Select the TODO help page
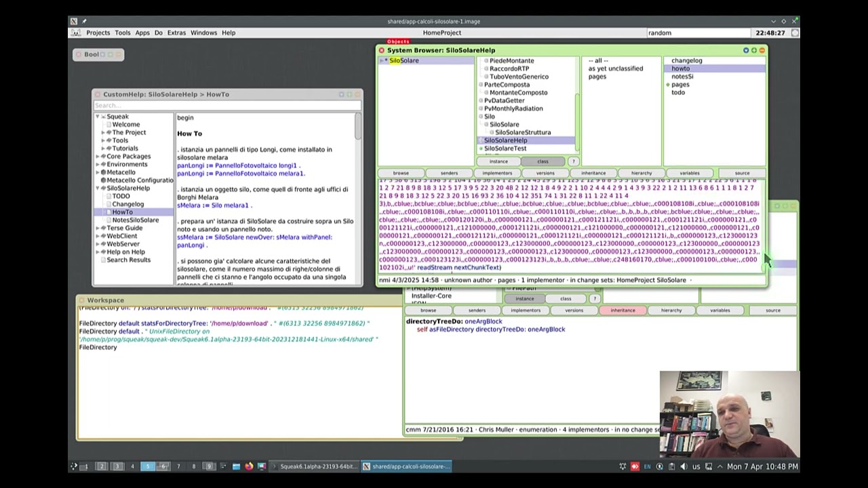Screen dimensions: 868x488 [x=121, y=196]
